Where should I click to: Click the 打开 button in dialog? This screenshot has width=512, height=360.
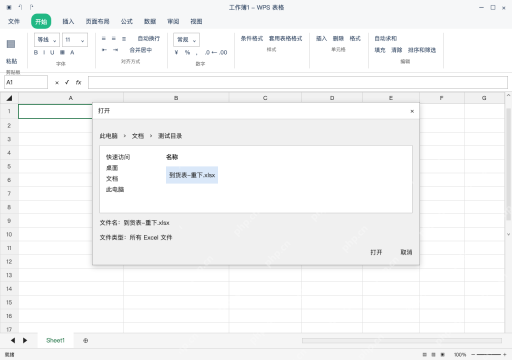point(376,252)
